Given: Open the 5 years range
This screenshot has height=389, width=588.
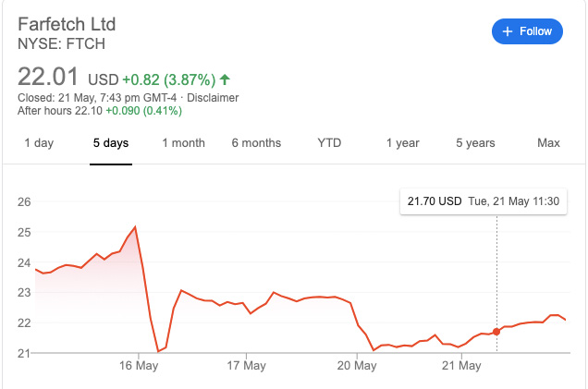Looking at the screenshot, I should 475,143.
